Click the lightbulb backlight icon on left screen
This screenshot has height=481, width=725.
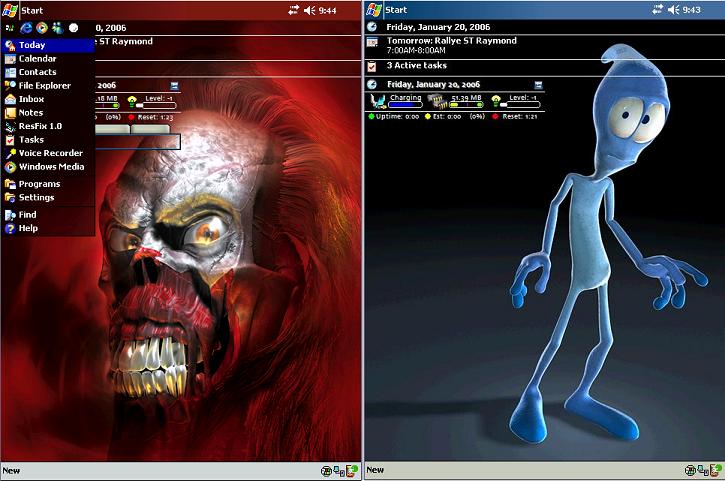[x=132, y=101]
